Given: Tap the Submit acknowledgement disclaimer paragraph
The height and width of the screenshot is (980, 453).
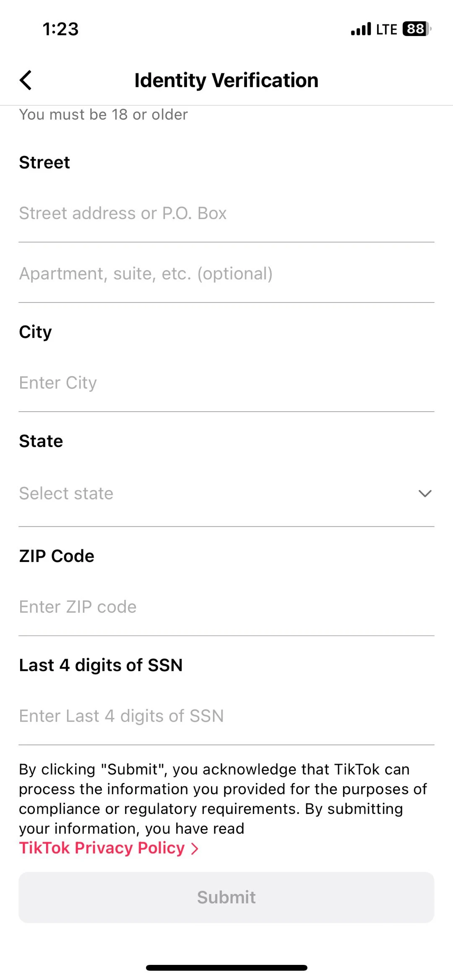Looking at the screenshot, I should (222, 798).
